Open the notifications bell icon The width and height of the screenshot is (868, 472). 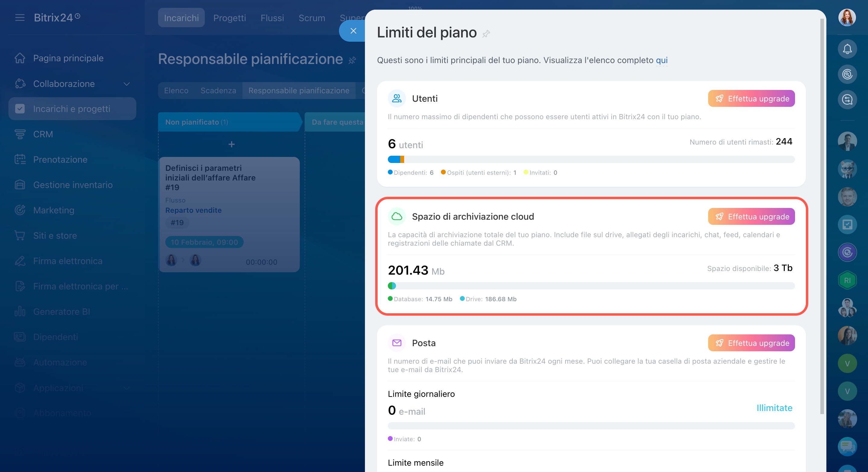point(847,49)
